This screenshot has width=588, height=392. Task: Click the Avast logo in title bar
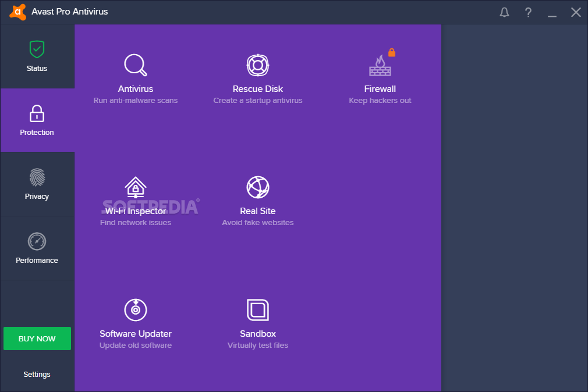click(17, 12)
